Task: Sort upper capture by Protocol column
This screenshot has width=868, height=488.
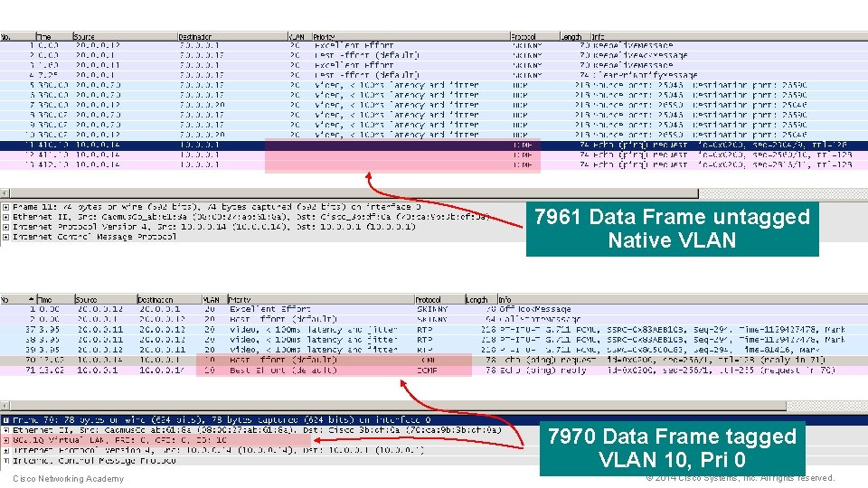Action: 534,36
